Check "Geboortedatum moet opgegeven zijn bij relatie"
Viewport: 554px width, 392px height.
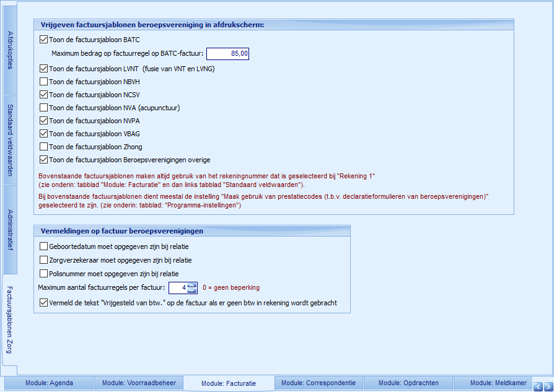pos(43,246)
